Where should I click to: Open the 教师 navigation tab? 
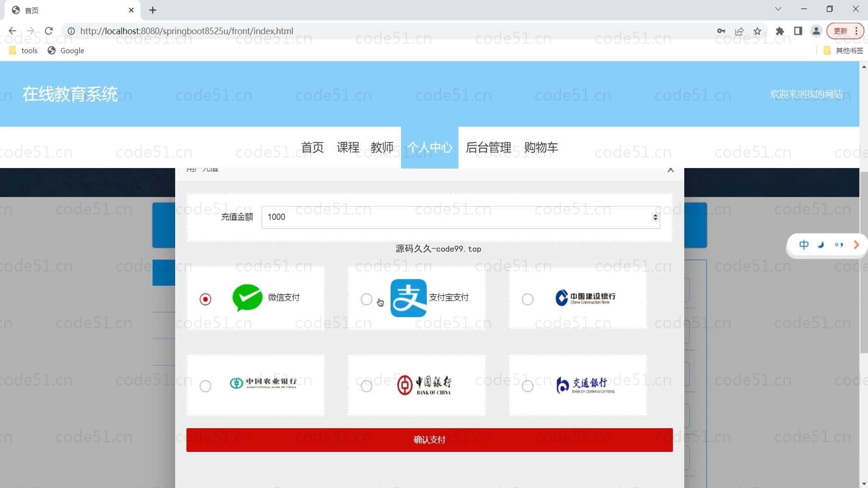[x=382, y=147]
